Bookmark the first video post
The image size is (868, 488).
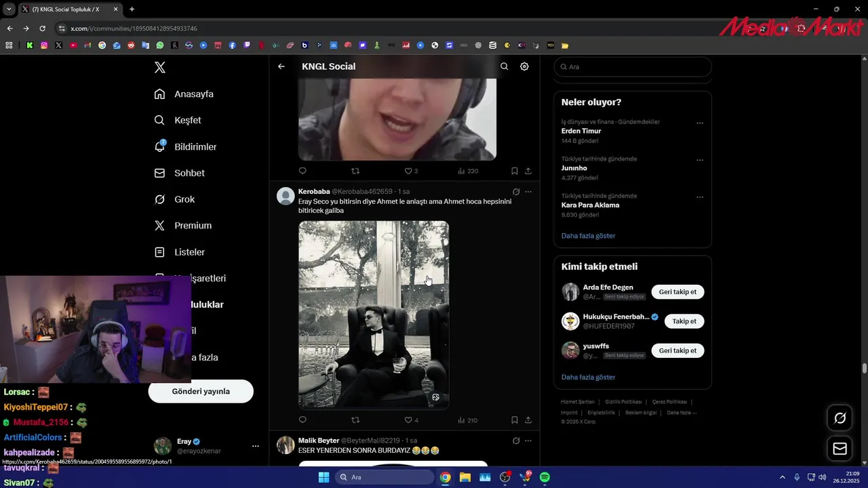(515, 171)
